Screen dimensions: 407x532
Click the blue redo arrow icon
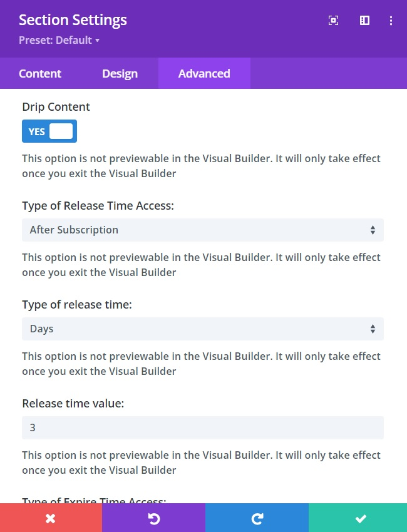point(257,518)
